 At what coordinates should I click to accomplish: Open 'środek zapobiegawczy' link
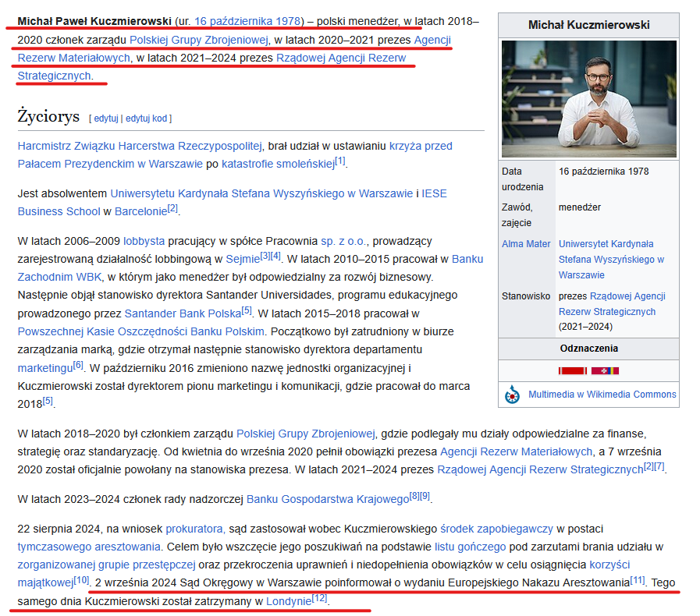pyautogui.click(x=496, y=529)
